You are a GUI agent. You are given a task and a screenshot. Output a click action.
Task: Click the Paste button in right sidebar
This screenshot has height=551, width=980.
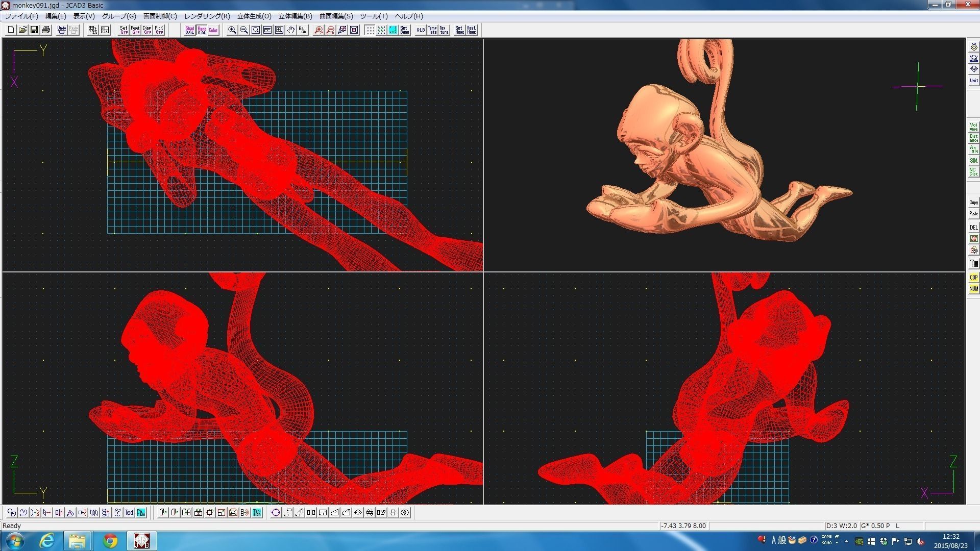(973, 214)
